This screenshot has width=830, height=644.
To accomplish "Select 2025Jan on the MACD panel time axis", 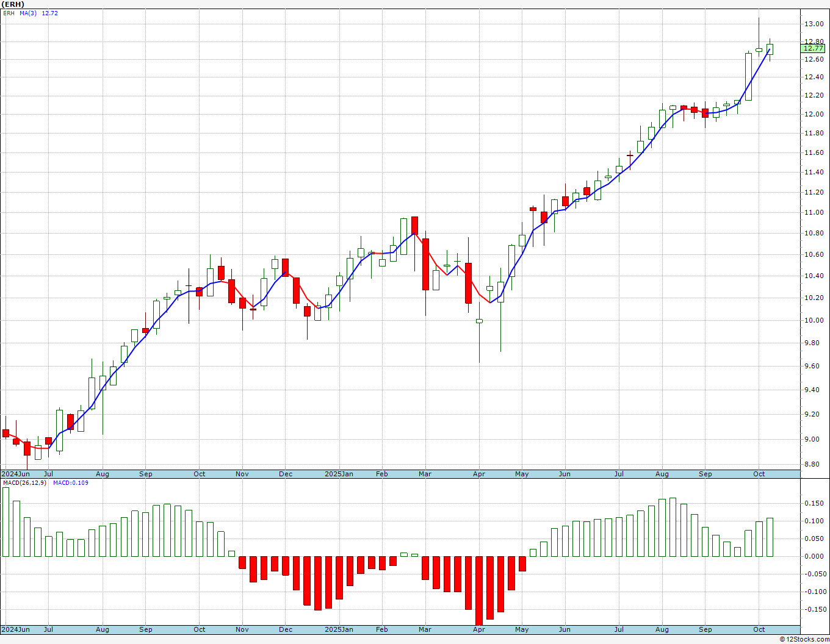I will [339, 629].
